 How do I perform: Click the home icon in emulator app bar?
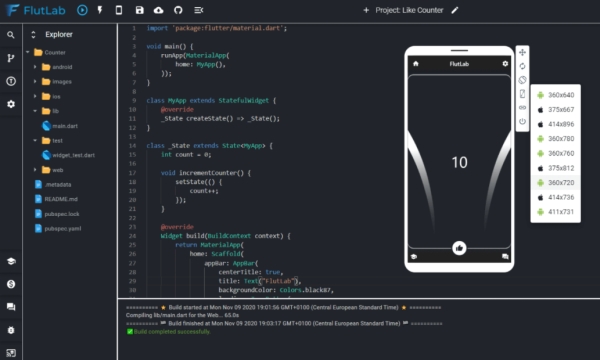(416, 64)
